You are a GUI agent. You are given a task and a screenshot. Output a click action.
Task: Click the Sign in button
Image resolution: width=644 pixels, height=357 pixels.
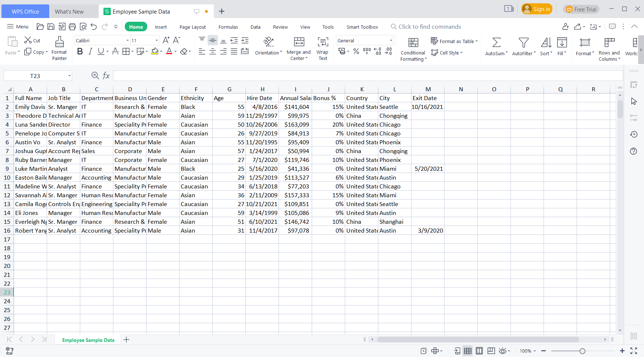pyautogui.click(x=537, y=9)
